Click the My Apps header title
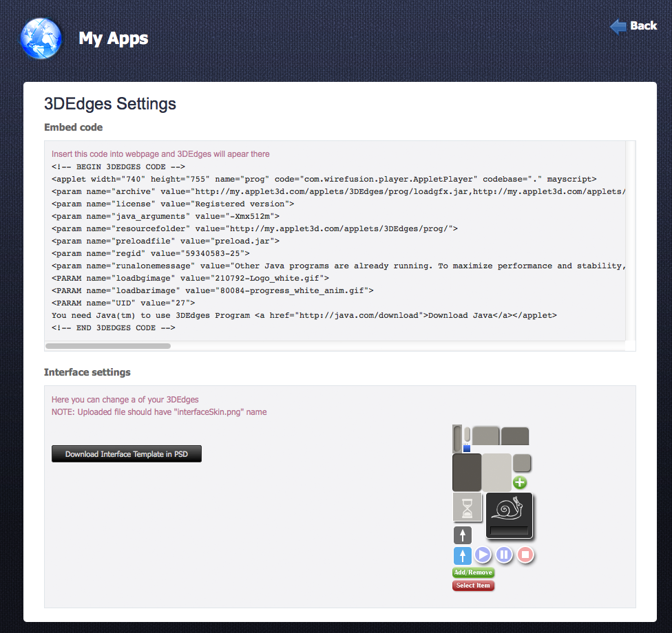 pos(114,39)
